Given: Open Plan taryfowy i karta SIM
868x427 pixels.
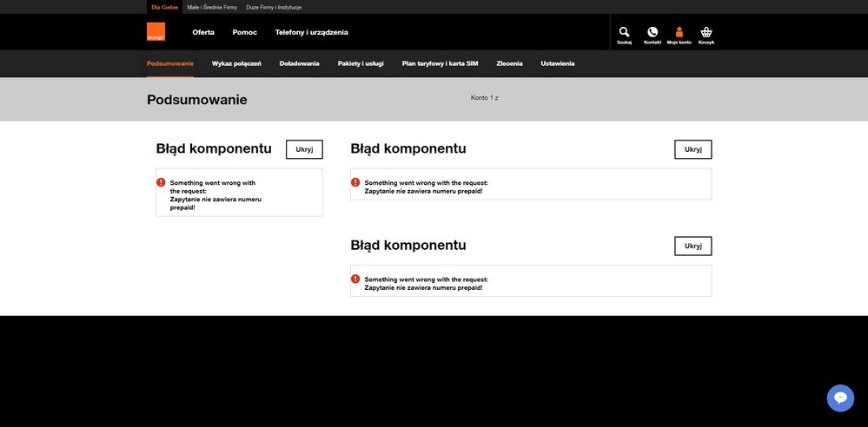Looking at the screenshot, I should (x=440, y=63).
